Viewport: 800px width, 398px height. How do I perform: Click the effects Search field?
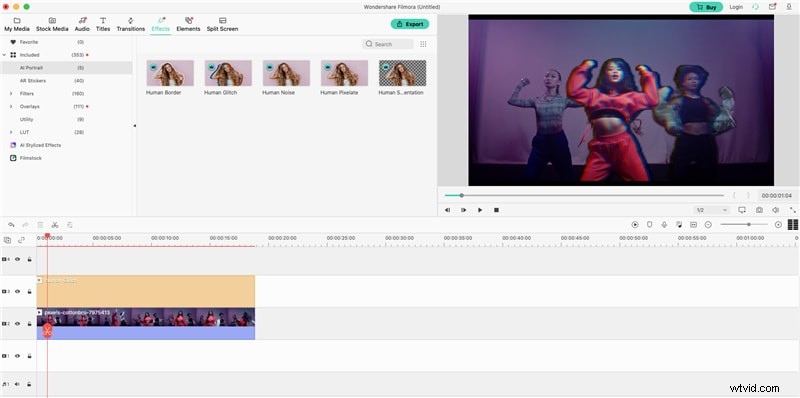(388, 44)
